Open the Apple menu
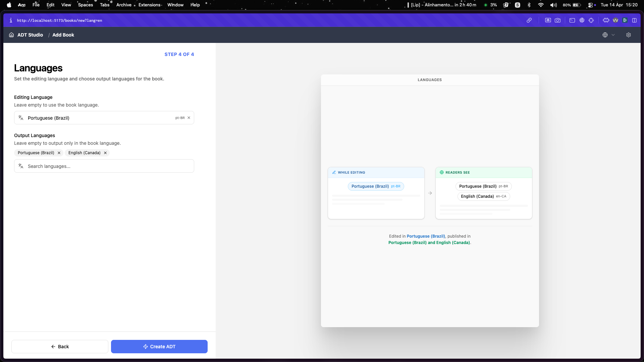Screen dimensions: 644x362 point(9,5)
